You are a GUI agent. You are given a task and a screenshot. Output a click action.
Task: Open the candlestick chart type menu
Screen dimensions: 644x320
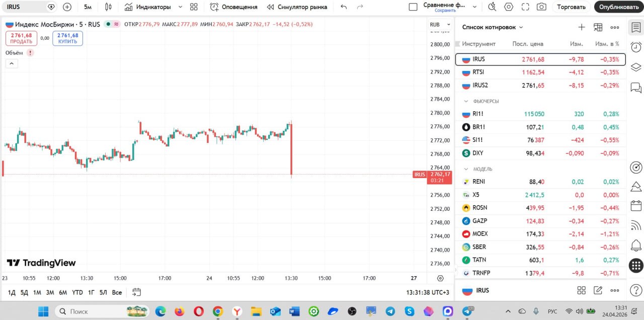(x=108, y=7)
